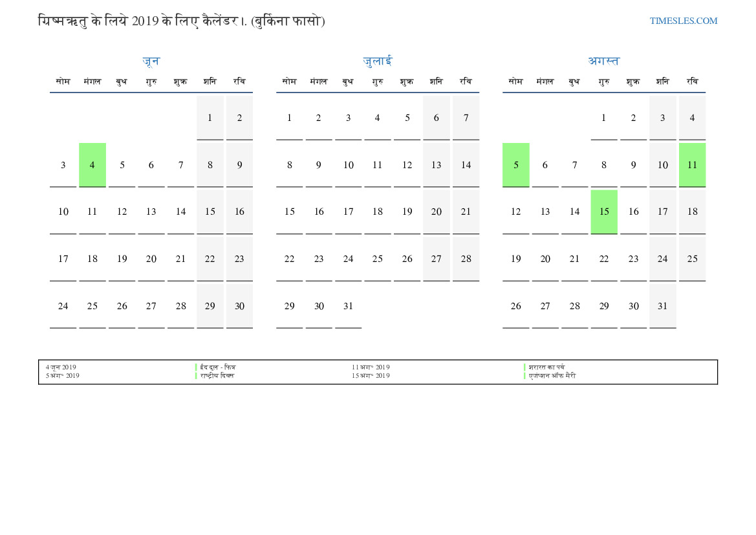
Task: Click date 1 in the June calendar
Action: pos(210,118)
